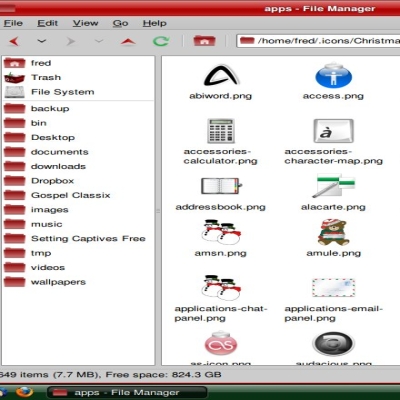Image resolution: width=400 pixels, height=400 pixels.
Task: Go up to the parent folder
Action: click(x=128, y=41)
